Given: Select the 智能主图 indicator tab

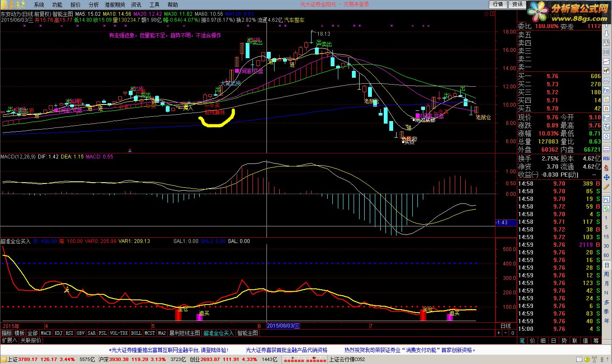Looking at the screenshot, I should pos(247,333).
